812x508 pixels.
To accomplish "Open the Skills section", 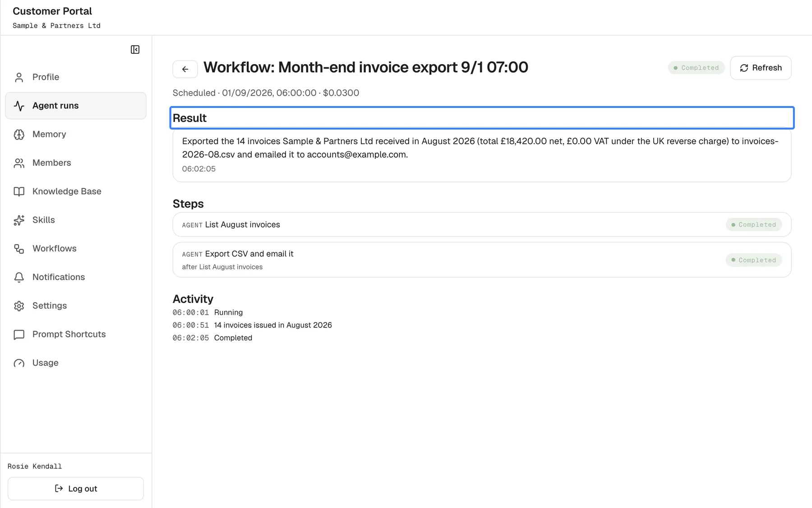I will click(x=76, y=220).
